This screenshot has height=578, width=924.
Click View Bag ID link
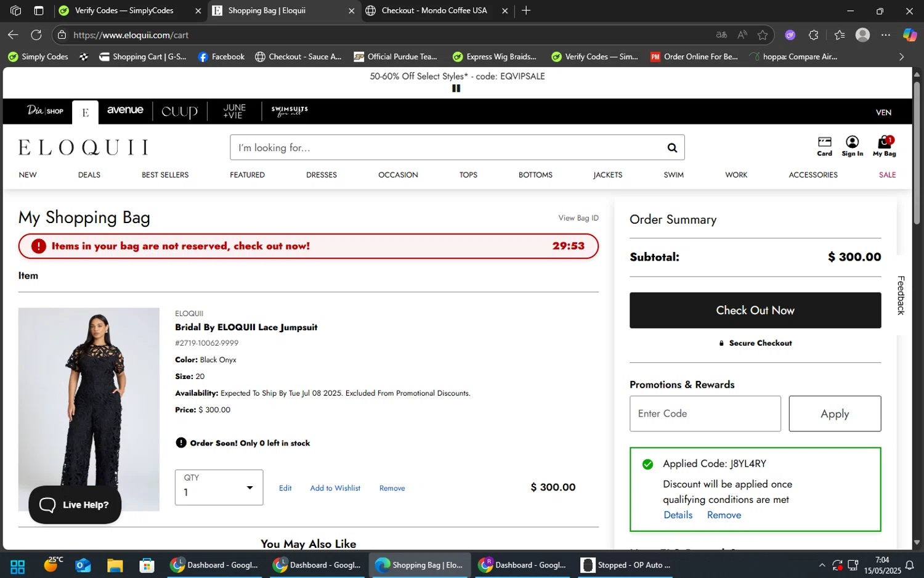coord(578,218)
